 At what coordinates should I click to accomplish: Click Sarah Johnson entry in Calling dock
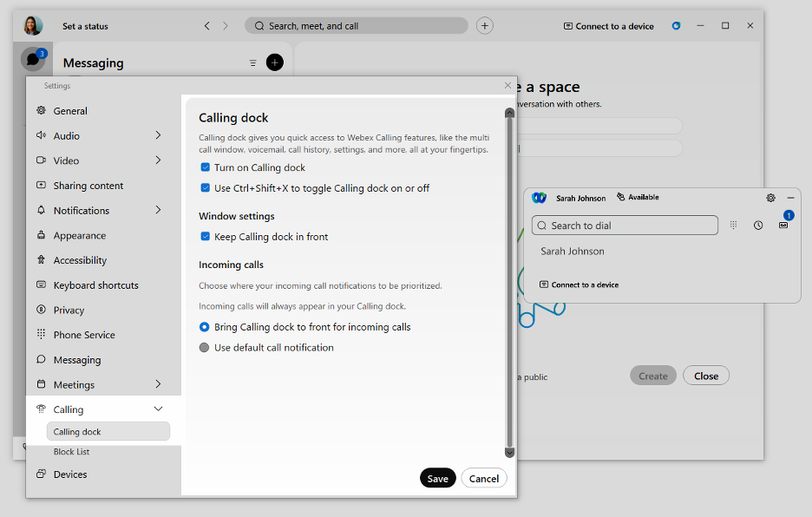pos(573,252)
